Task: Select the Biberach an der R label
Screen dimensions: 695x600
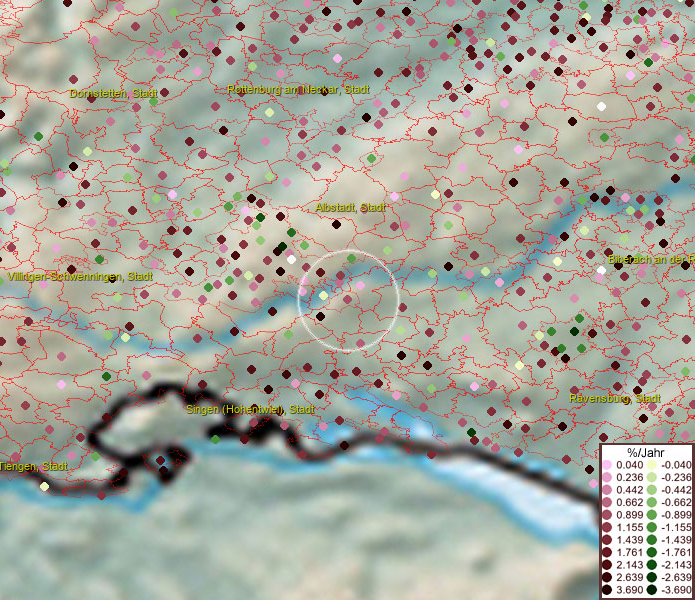Action: tap(651, 260)
